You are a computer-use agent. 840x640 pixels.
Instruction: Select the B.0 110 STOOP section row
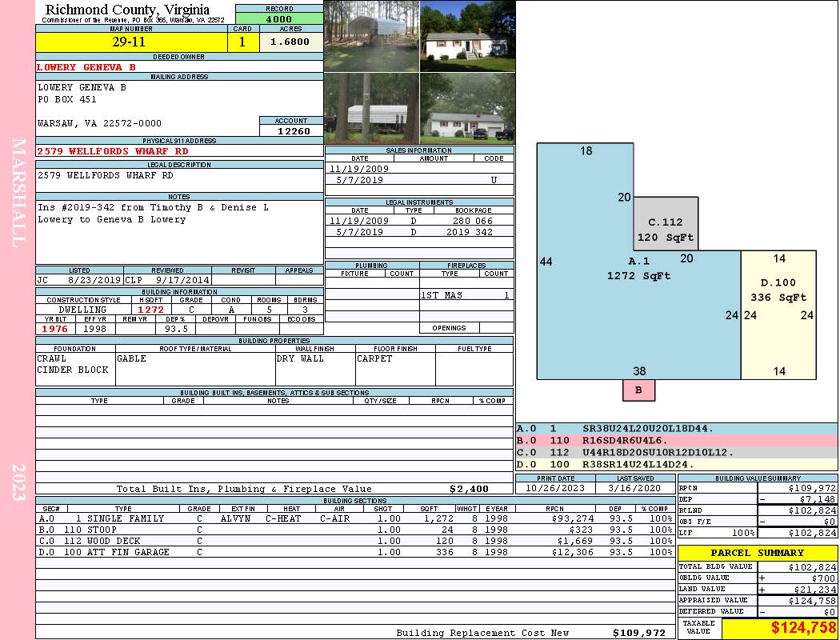tap(355, 530)
